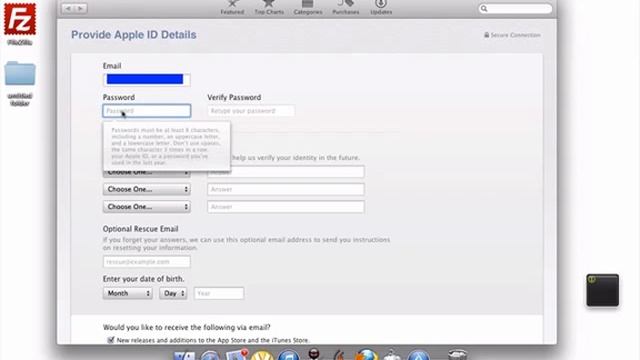This screenshot has width=640, height=360.
Task: Open the Day birth date dropdown
Action: click(x=173, y=293)
